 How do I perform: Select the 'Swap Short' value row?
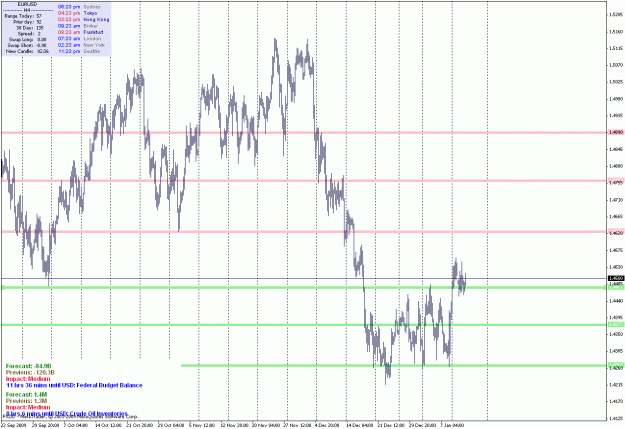(x=27, y=45)
